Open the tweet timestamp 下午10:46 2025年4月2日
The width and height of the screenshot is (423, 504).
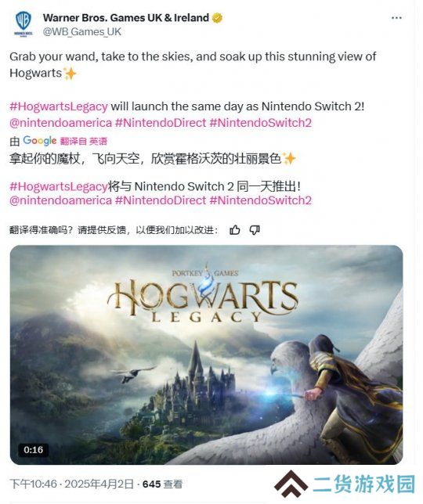pyautogui.click(x=71, y=484)
